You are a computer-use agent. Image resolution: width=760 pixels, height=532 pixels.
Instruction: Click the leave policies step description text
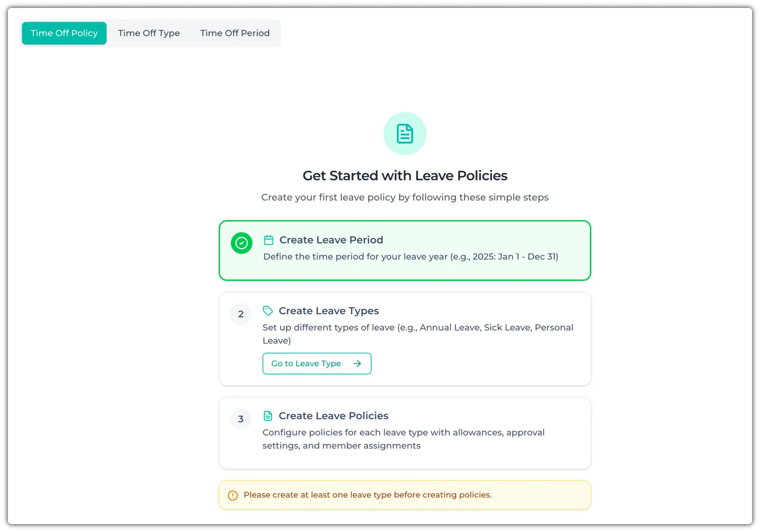pos(403,439)
